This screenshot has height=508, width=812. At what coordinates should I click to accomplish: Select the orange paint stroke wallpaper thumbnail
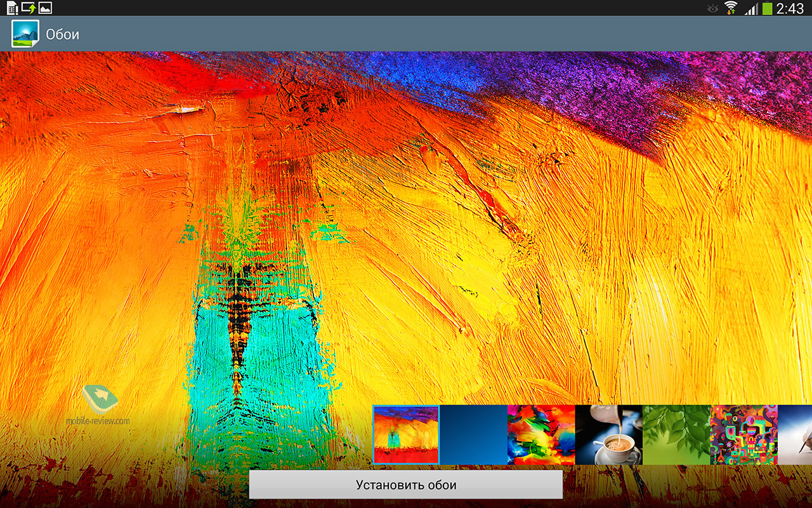click(x=406, y=435)
